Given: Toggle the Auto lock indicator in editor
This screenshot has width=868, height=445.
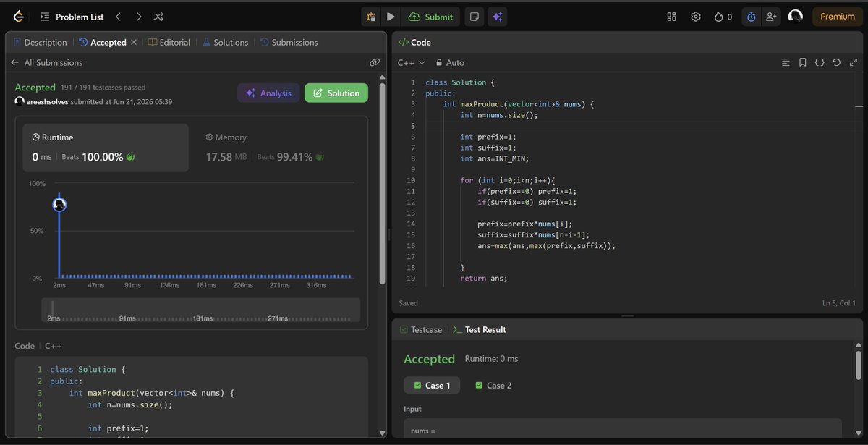Looking at the screenshot, I should tap(450, 63).
